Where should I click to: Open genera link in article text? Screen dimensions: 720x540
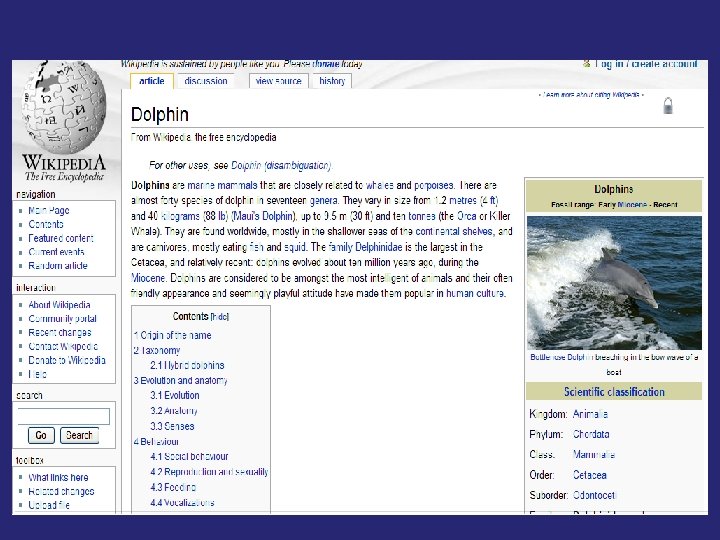click(x=324, y=201)
